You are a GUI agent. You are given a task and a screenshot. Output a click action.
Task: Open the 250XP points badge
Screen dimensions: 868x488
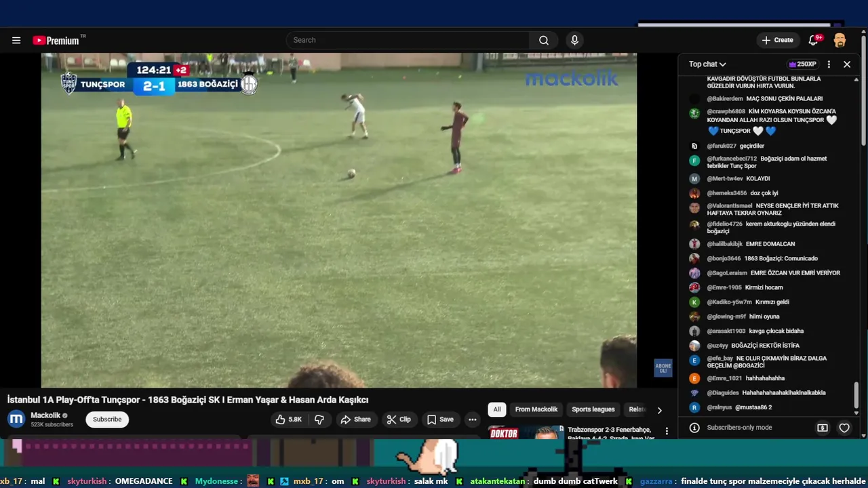coord(802,64)
